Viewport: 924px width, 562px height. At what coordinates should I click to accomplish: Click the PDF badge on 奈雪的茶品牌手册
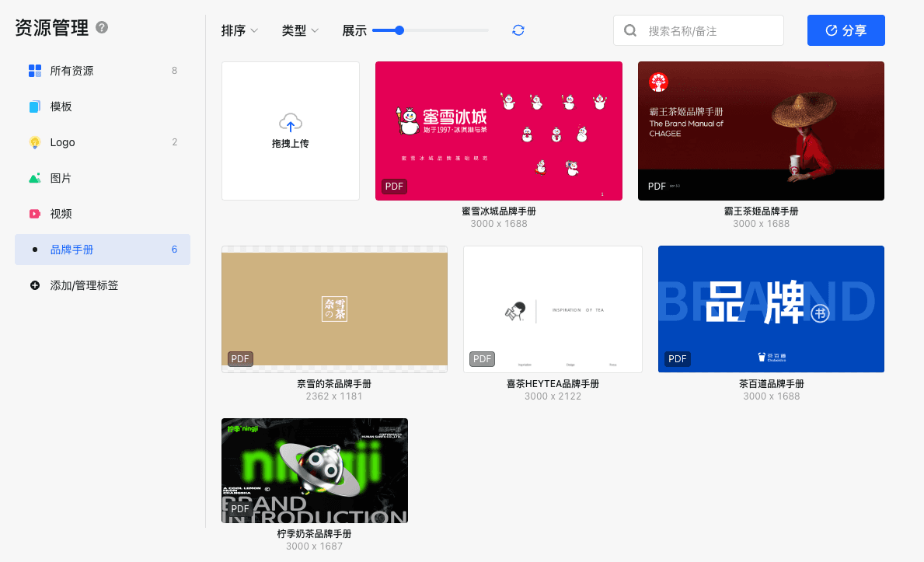point(240,358)
